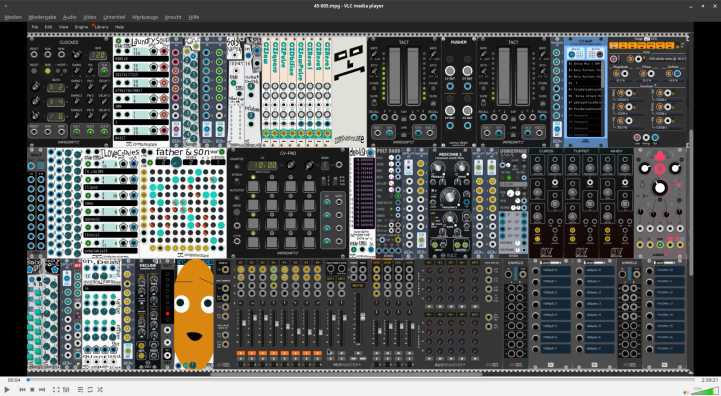Click View in the Rack menu bar
The image size is (721, 396).
coord(63,27)
